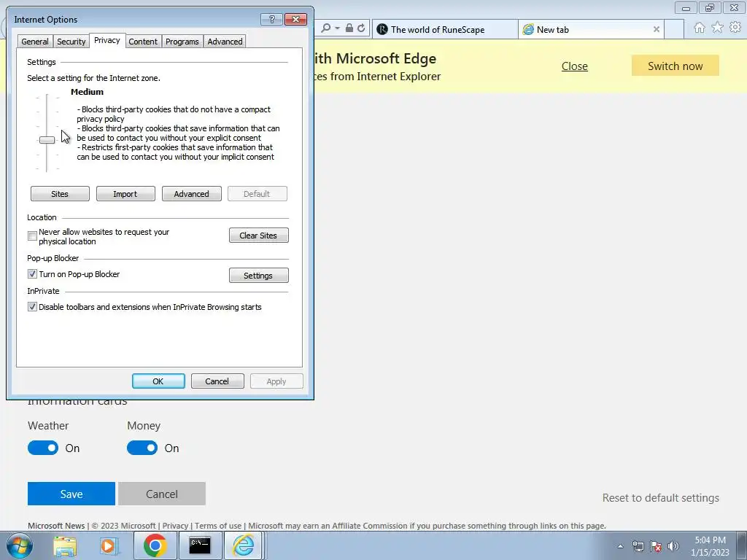Screen dimensions: 747x560
Task: Click the top of the privacy slider track
Action: (x=47, y=97)
